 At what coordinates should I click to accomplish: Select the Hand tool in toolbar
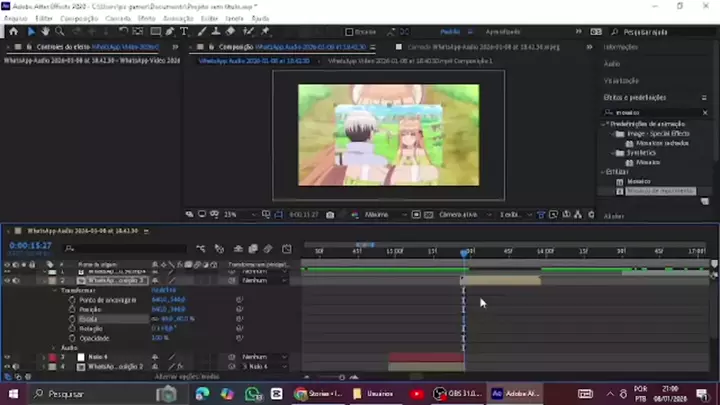[x=47, y=31]
